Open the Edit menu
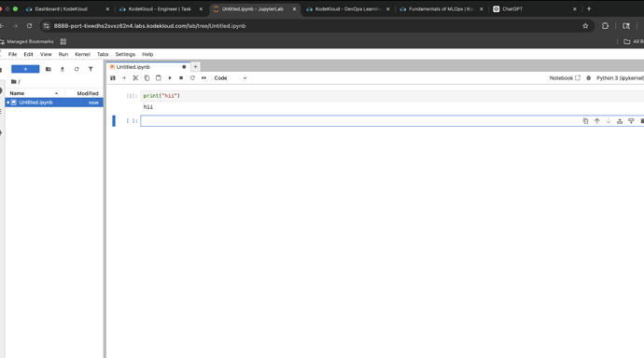Image resolution: width=644 pixels, height=358 pixels. click(28, 54)
